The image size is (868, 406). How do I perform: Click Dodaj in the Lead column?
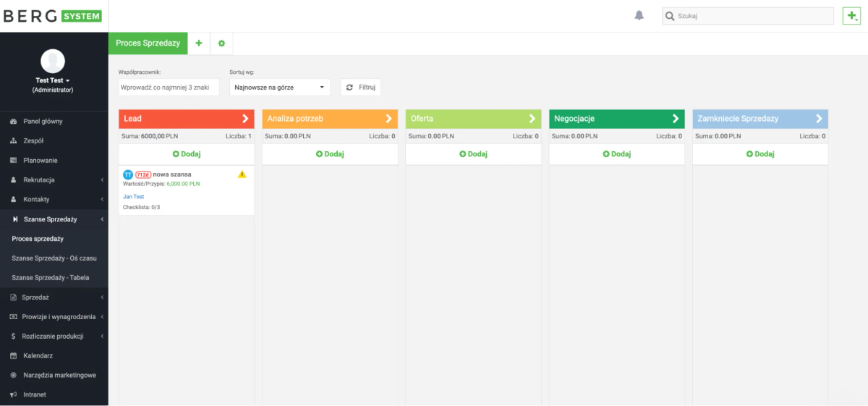tap(187, 154)
